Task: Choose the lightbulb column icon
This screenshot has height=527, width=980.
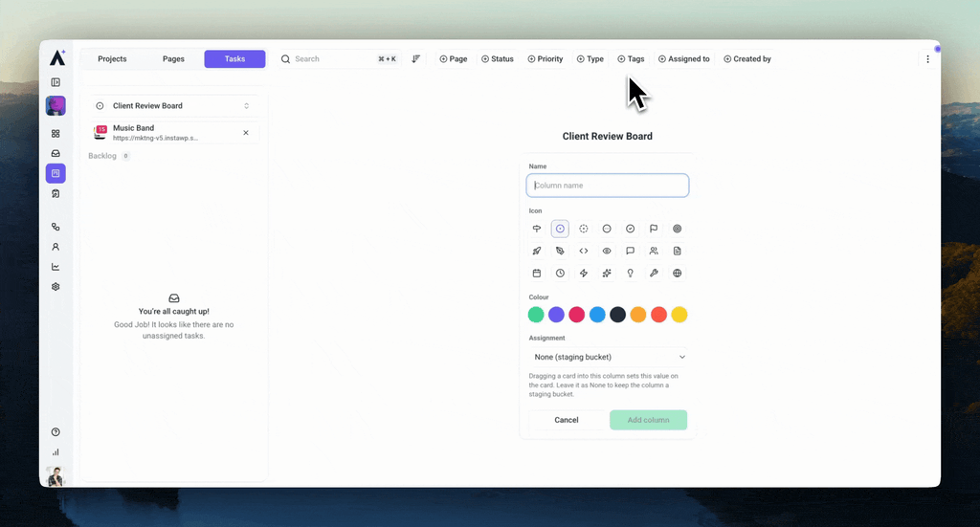Action: point(630,273)
